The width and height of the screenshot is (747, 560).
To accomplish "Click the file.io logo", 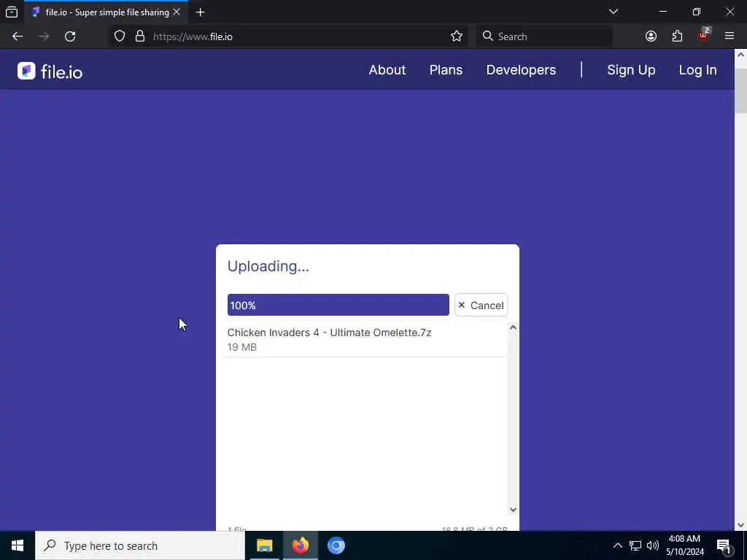I will pyautogui.click(x=50, y=71).
